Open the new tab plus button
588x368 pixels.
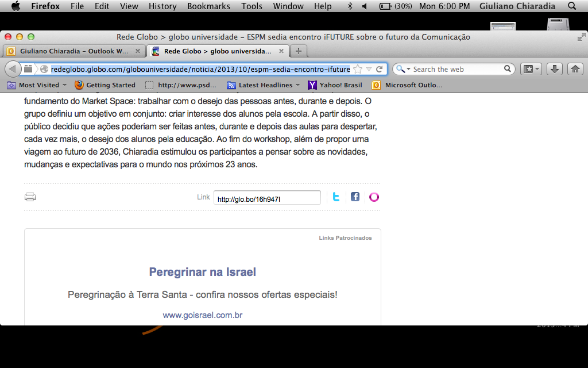298,51
